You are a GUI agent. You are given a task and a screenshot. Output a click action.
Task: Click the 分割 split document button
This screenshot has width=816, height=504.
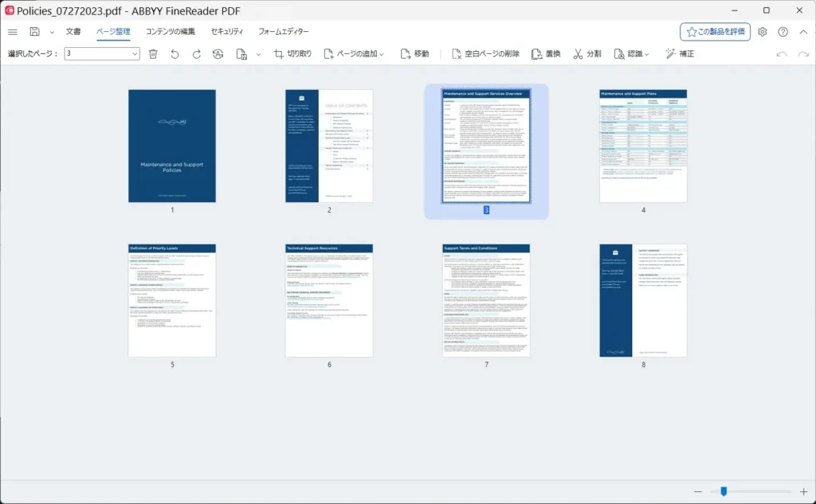tap(587, 53)
